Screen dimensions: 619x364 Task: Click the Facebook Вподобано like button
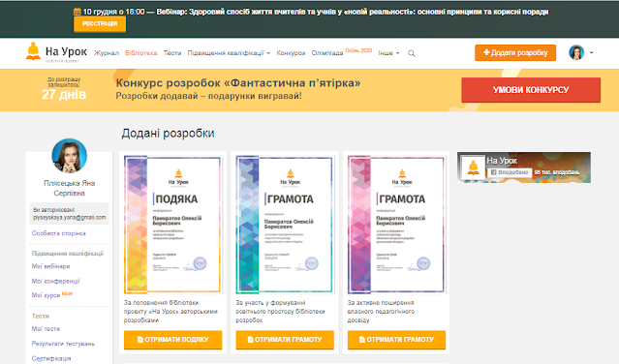click(x=510, y=172)
